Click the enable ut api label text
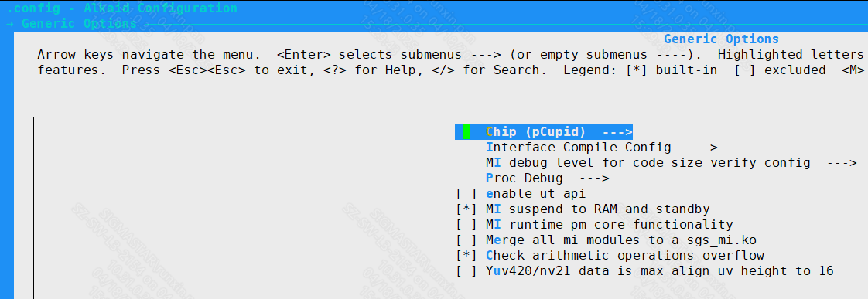 (535, 194)
